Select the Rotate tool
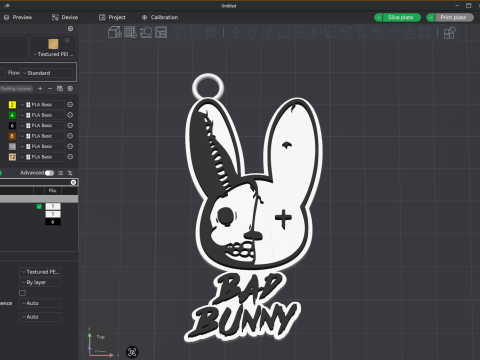 pyautogui.click(x=252, y=33)
